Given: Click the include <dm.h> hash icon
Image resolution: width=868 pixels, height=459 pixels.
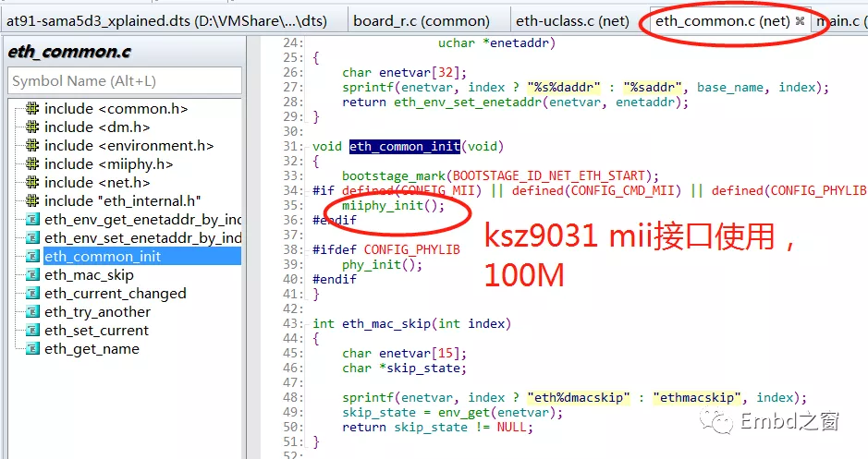Looking at the screenshot, I should (x=32, y=127).
